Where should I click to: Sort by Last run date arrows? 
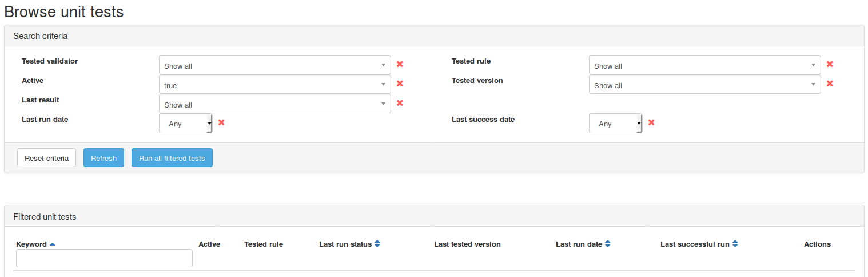pyautogui.click(x=607, y=244)
